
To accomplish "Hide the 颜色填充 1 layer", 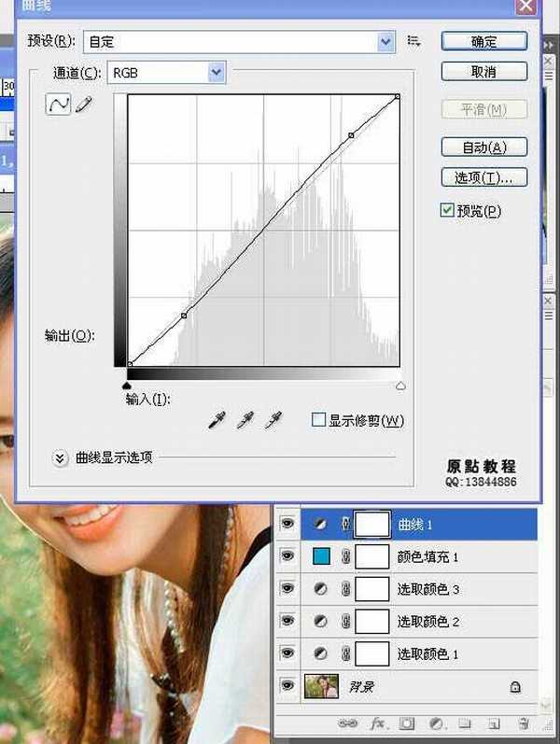I will click(287, 556).
